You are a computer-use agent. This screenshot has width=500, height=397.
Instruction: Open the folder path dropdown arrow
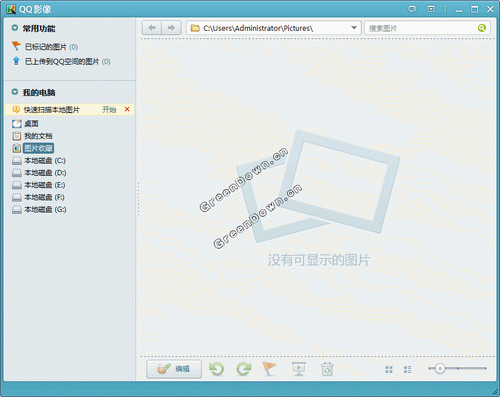pyautogui.click(x=354, y=28)
